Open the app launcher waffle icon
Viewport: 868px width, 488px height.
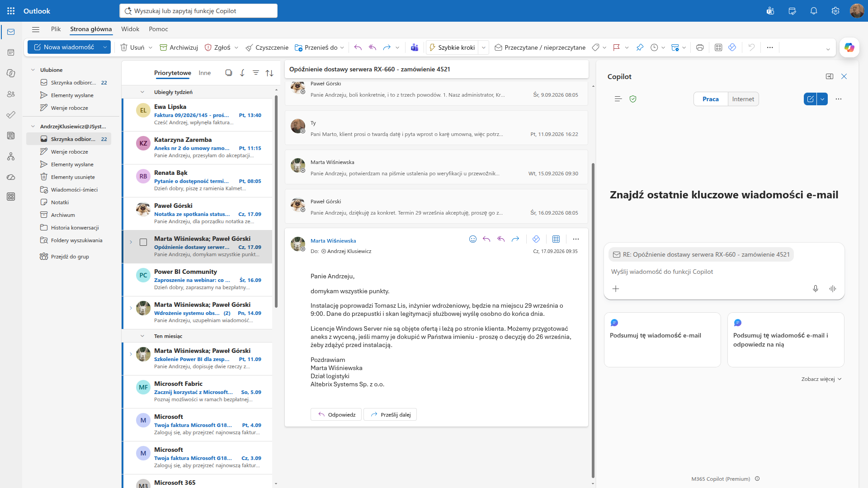click(11, 11)
